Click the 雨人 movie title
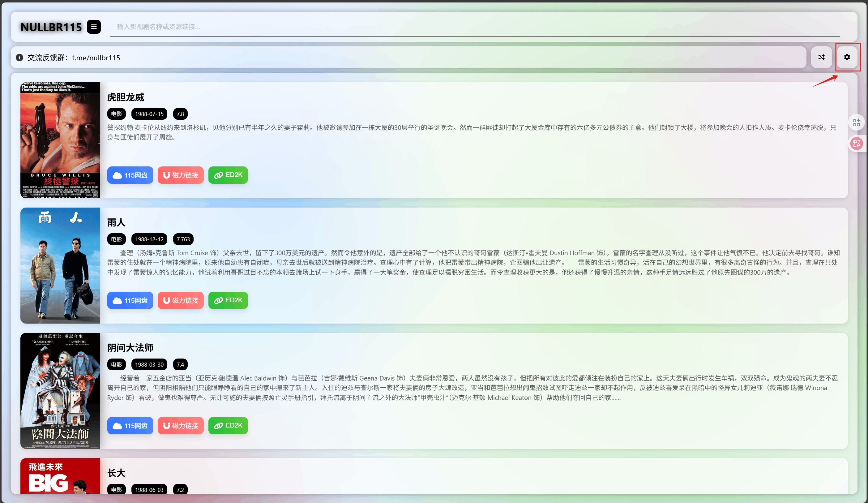This screenshot has height=503, width=868. (x=116, y=222)
